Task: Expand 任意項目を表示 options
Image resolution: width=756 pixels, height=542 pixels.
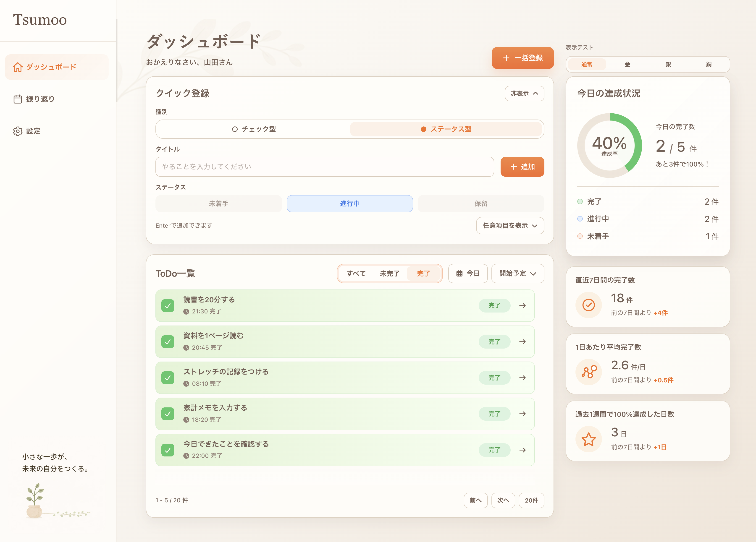Action: pyautogui.click(x=510, y=226)
